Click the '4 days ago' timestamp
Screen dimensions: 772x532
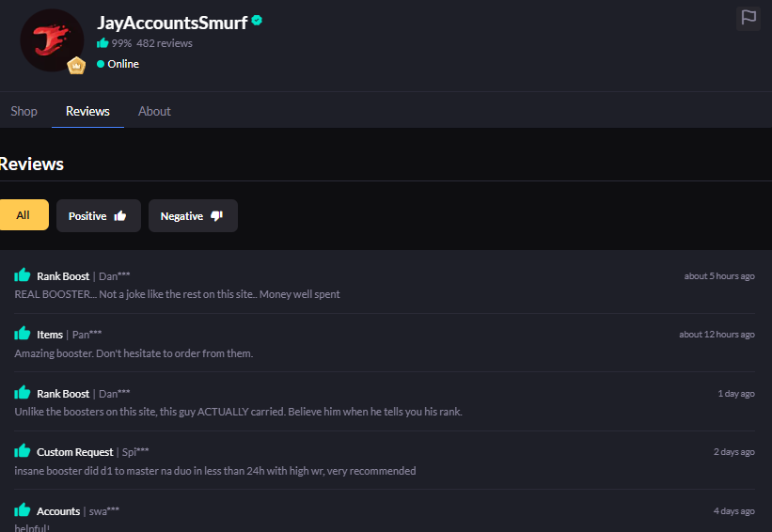(734, 510)
